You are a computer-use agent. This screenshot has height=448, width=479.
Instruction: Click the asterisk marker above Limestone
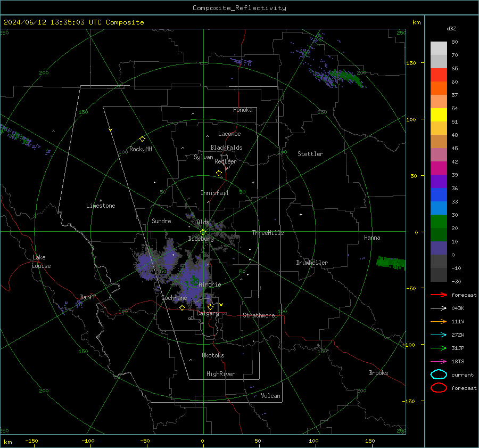(101, 201)
